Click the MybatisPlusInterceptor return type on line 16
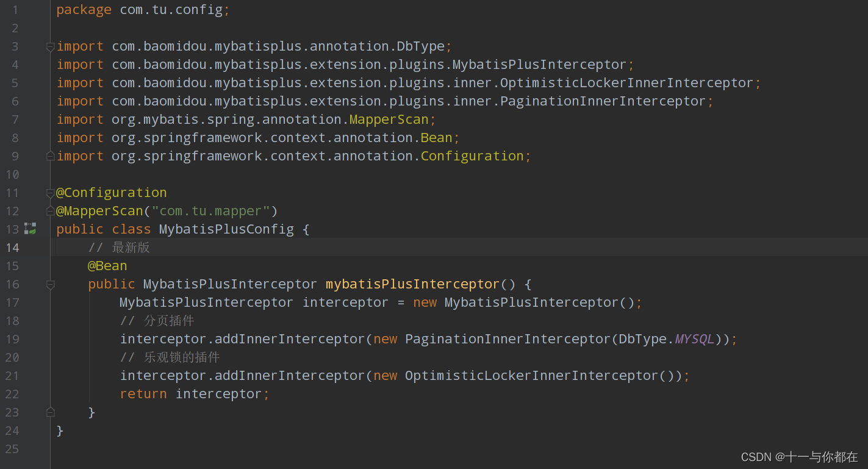The image size is (868, 469). pyautogui.click(x=230, y=284)
